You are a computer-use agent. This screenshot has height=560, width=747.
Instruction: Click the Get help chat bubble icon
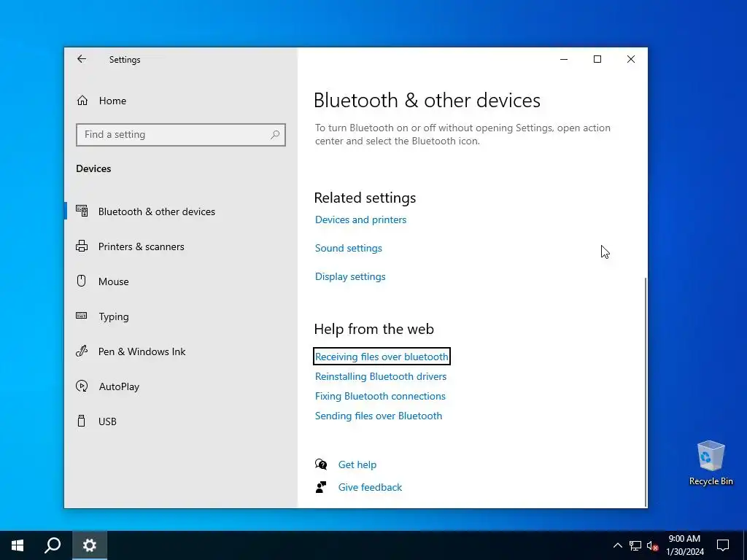pyautogui.click(x=321, y=464)
